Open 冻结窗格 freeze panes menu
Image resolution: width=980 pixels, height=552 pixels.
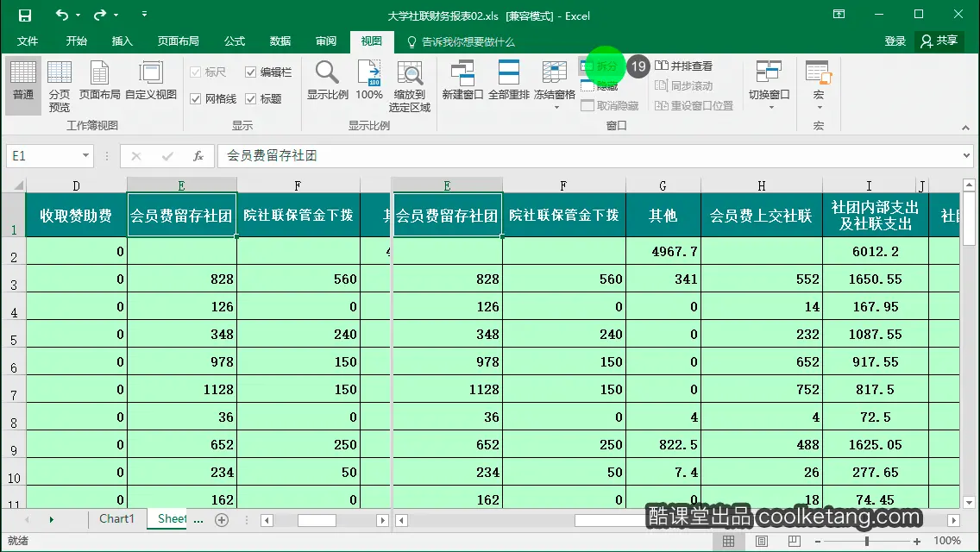click(x=555, y=85)
